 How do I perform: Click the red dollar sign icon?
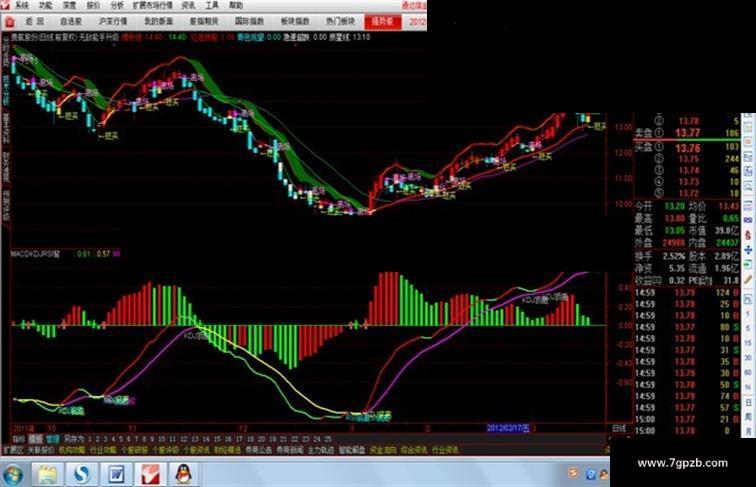point(748,235)
